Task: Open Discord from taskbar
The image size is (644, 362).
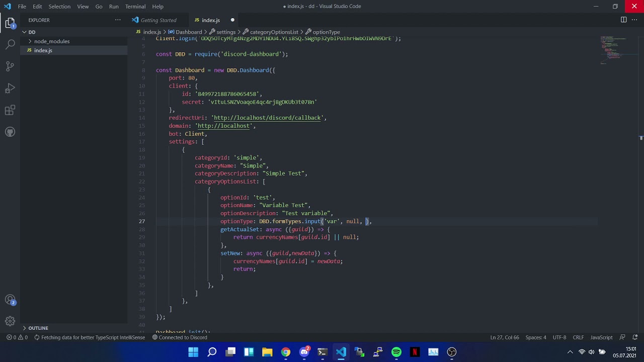Action: (304, 352)
